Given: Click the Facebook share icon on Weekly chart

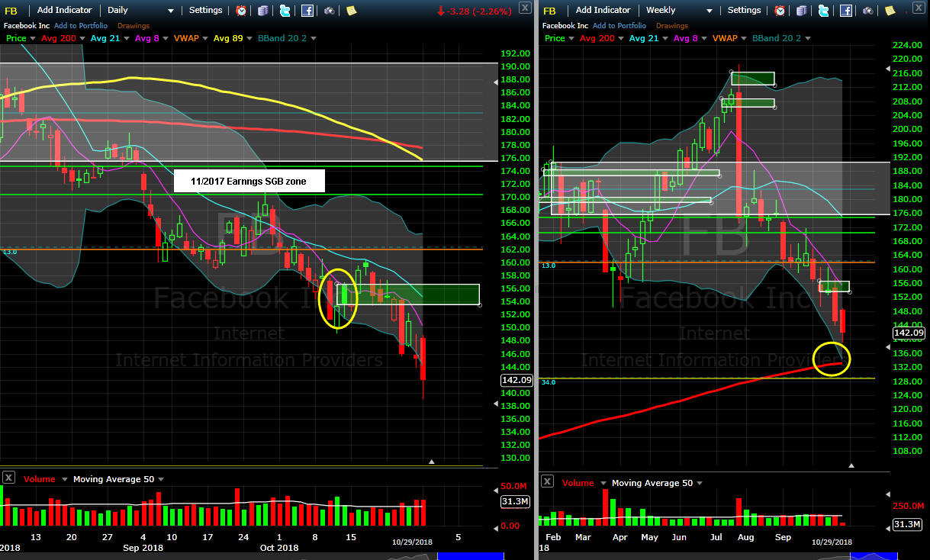Looking at the screenshot, I should coord(846,11).
